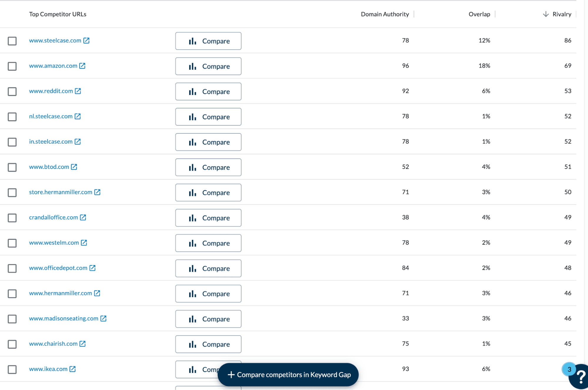This screenshot has height=390, width=588.
Task: Open external link icon next to store.hermanmiller.com
Action: 97,192
